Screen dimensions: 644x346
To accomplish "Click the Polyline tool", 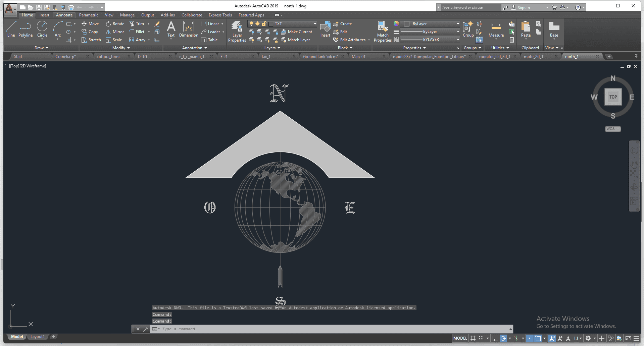I will [x=26, y=29].
